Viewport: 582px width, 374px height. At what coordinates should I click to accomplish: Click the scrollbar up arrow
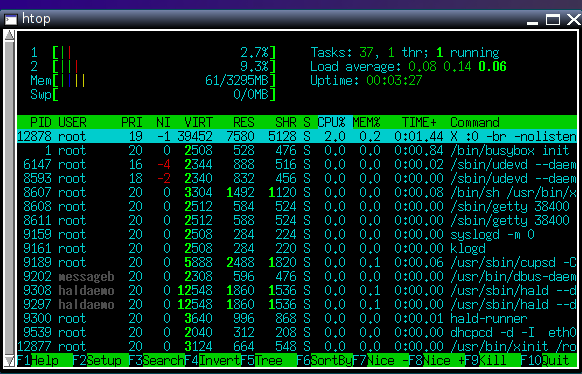(10, 35)
